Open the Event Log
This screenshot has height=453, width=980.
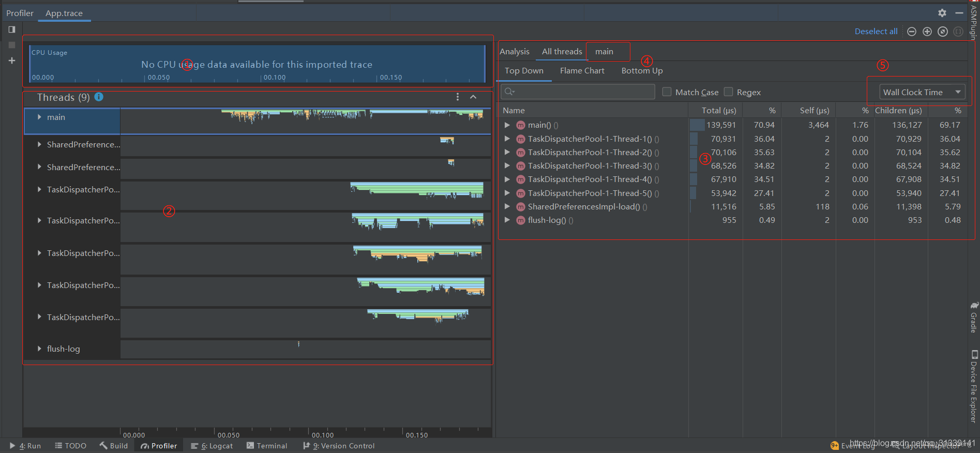852,446
